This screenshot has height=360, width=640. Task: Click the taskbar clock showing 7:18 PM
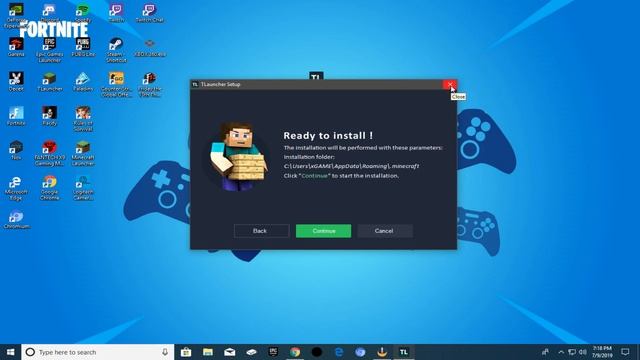point(602,352)
